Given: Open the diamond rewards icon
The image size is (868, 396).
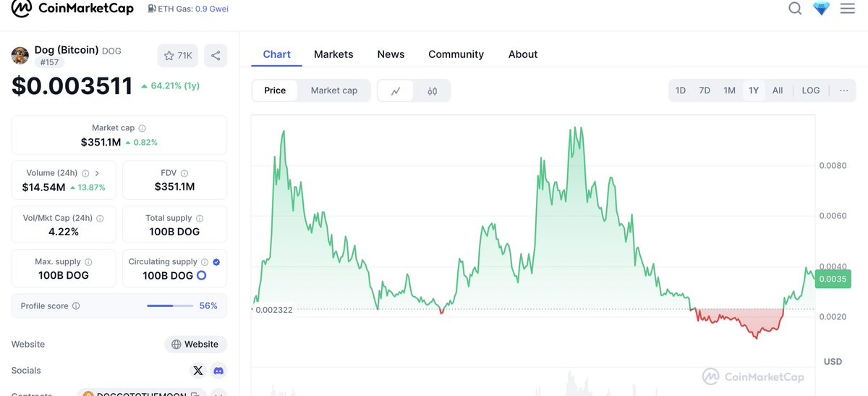Looking at the screenshot, I should pos(821,9).
